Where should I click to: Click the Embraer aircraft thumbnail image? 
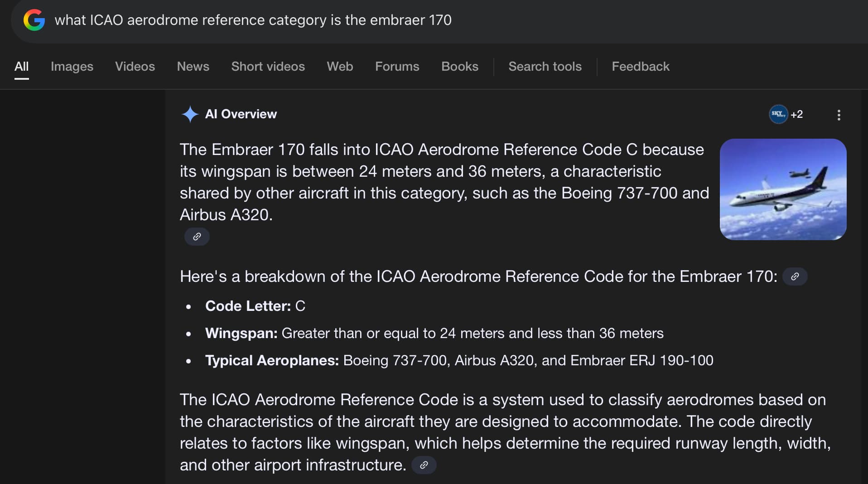[783, 189]
